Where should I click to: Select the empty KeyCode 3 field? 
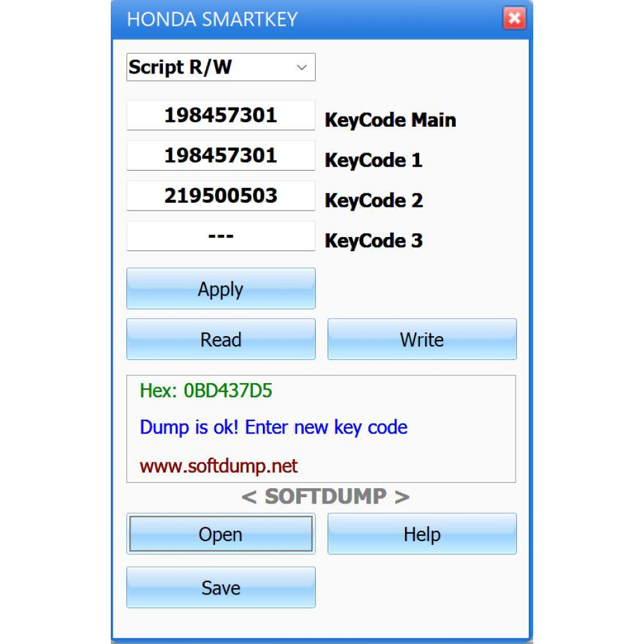(x=220, y=236)
